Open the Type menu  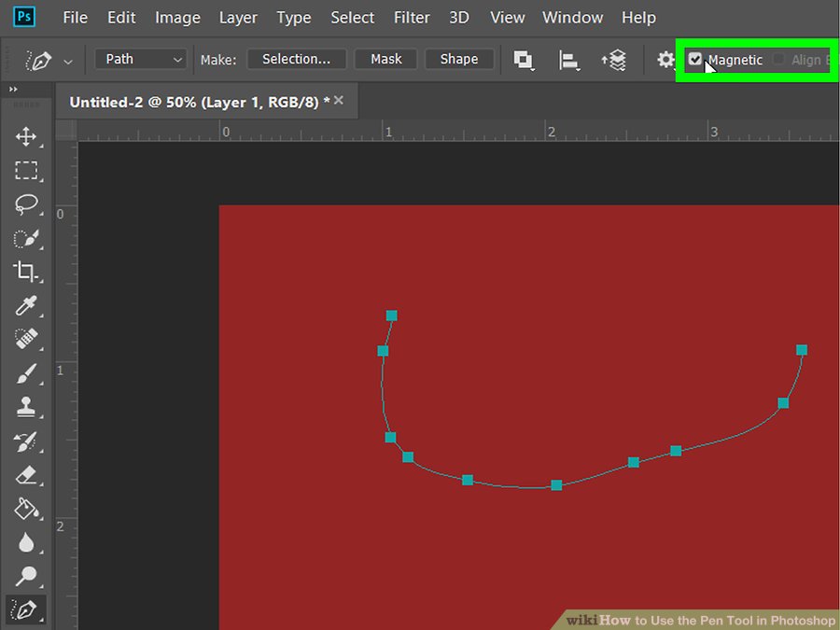[294, 18]
